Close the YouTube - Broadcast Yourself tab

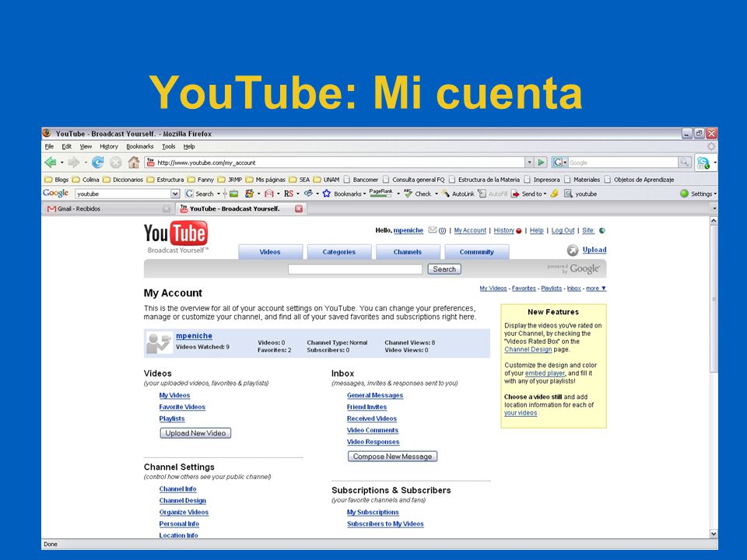coord(299,208)
